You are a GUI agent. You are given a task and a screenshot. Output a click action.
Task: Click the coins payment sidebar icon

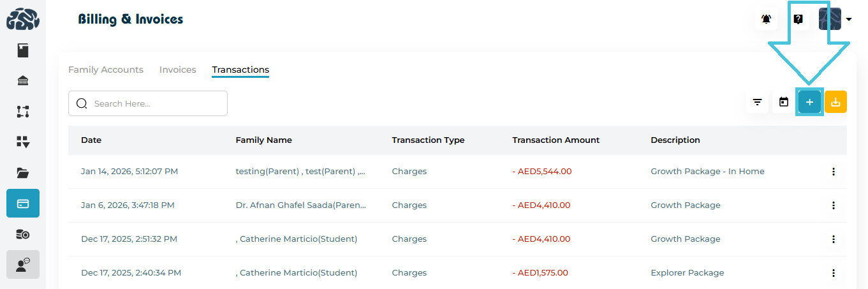click(x=23, y=234)
